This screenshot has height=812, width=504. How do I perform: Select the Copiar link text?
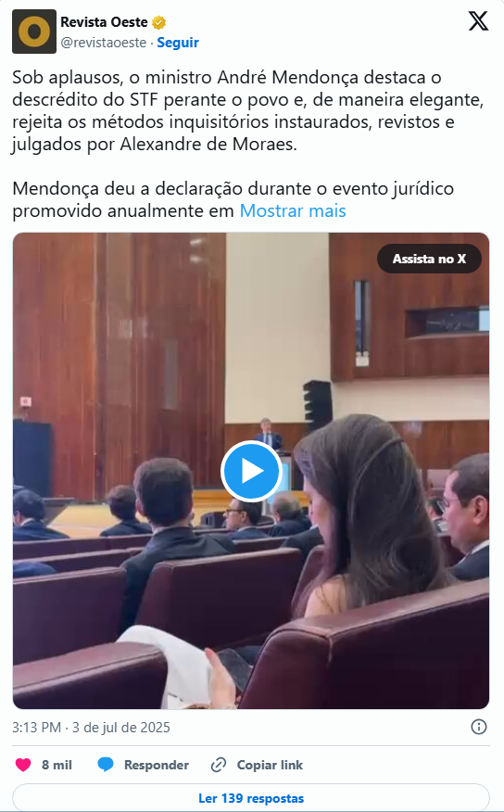point(270,765)
